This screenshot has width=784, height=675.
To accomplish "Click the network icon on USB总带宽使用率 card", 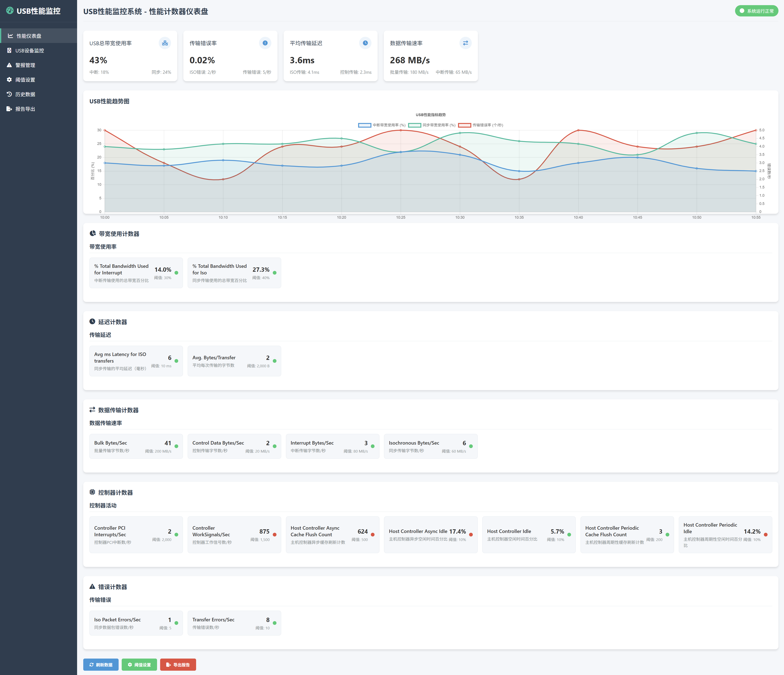I will tap(165, 43).
